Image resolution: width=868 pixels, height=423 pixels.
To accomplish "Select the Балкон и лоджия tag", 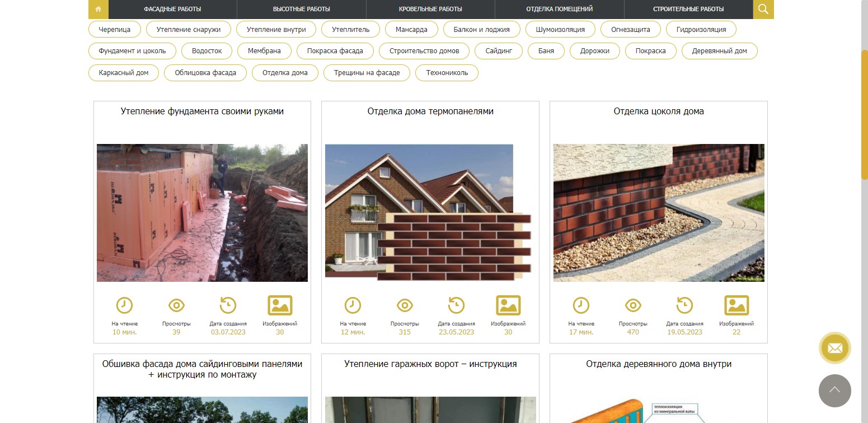I will click(x=481, y=29).
